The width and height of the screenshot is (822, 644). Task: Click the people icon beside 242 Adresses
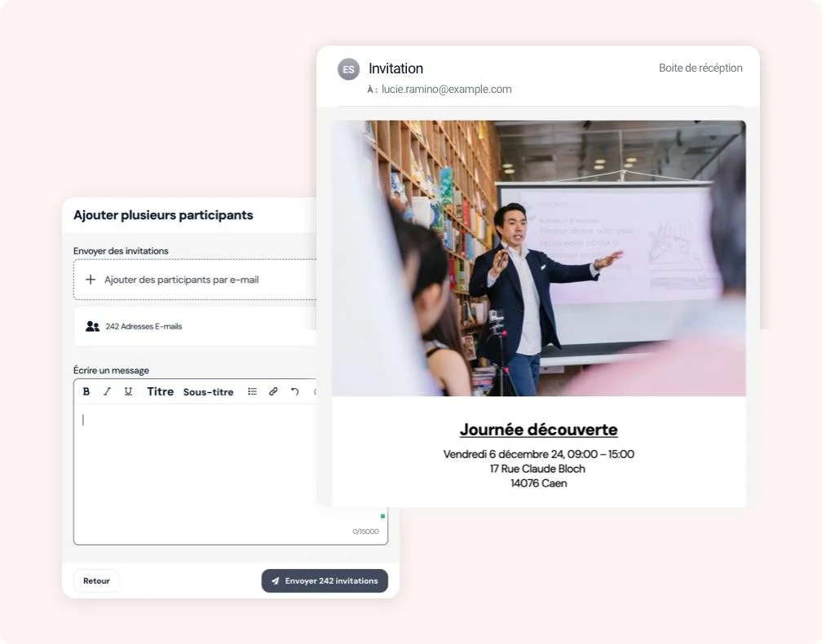[x=92, y=326]
